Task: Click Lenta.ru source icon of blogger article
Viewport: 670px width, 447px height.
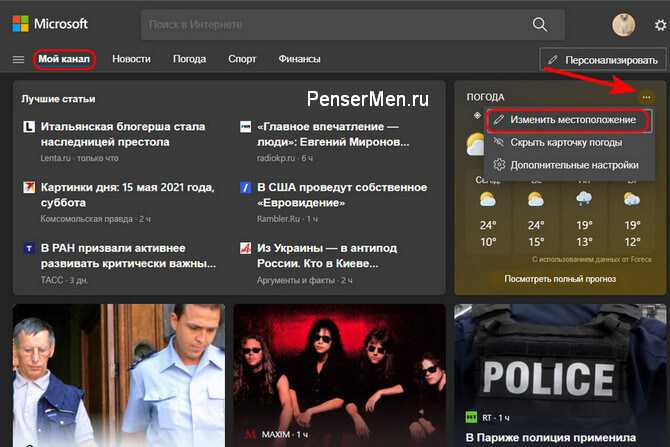Action: pos(29,126)
